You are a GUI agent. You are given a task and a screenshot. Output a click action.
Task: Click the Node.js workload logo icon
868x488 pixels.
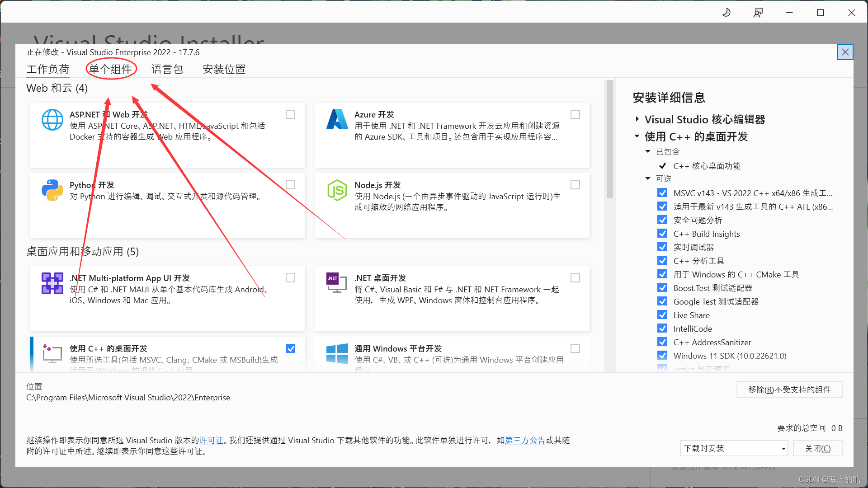click(337, 190)
